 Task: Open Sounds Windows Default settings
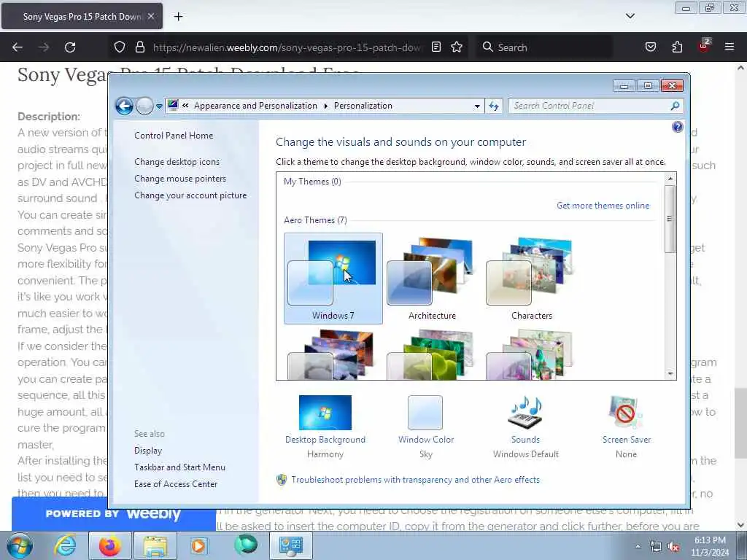tap(525, 426)
